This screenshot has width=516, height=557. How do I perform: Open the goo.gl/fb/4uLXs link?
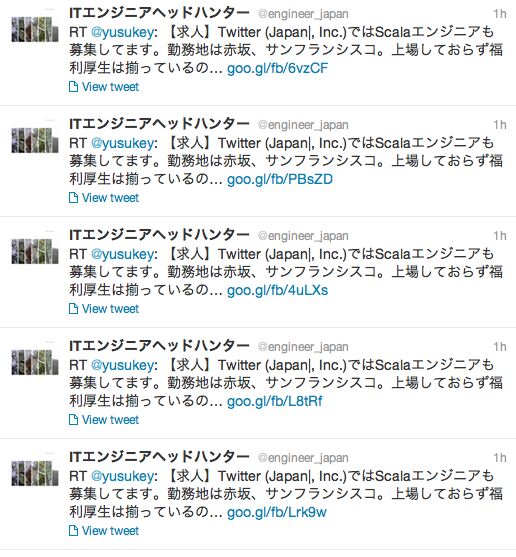tap(277, 290)
